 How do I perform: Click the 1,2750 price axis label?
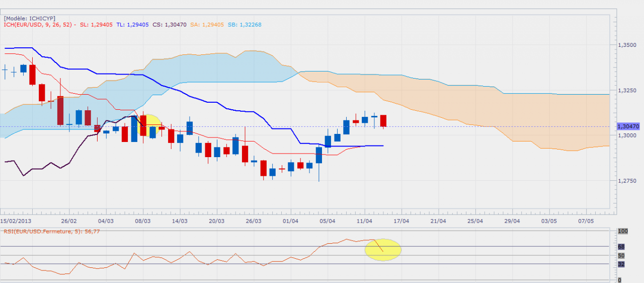(627, 181)
